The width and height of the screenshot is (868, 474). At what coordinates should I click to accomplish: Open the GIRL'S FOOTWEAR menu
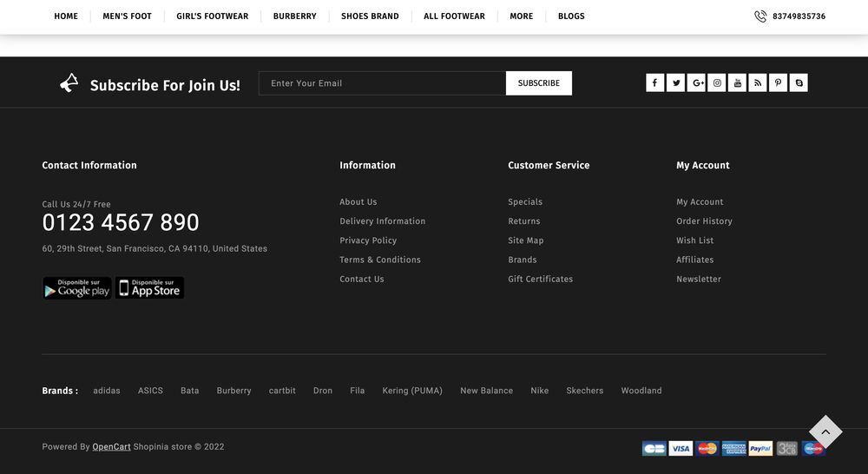[212, 16]
